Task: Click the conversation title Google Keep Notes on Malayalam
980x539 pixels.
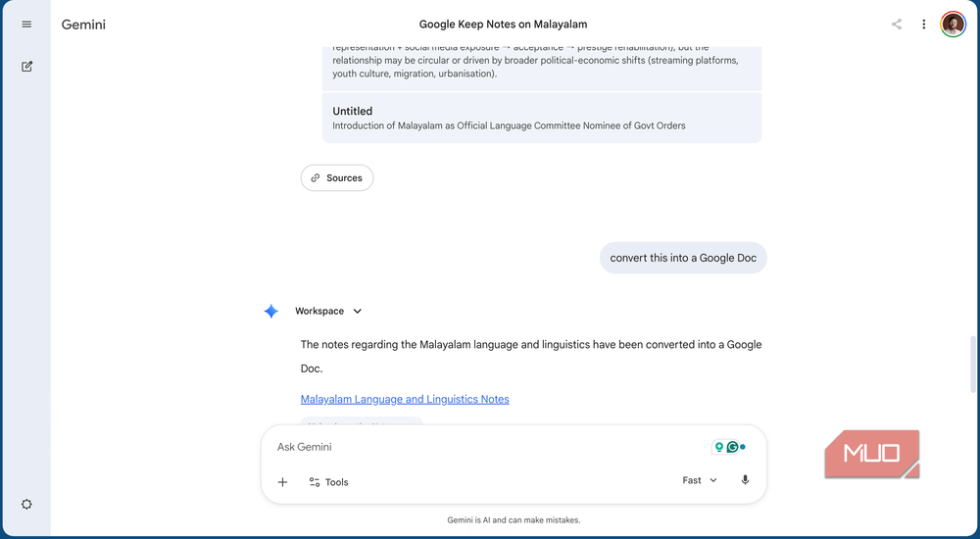Action: (x=503, y=24)
